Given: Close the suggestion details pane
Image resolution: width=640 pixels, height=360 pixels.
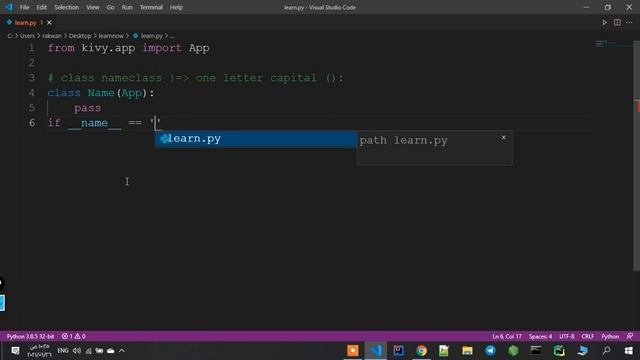Looking at the screenshot, I should [503, 138].
